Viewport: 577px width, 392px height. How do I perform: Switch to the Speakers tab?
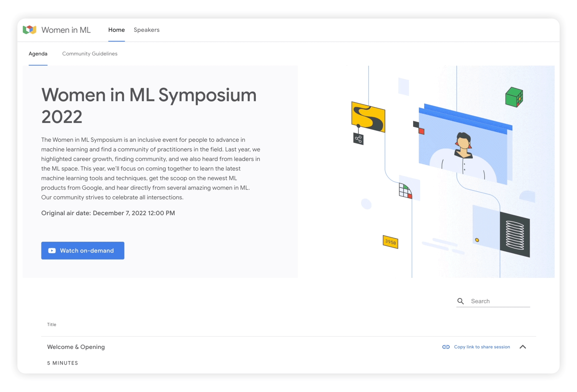click(147, 30)
